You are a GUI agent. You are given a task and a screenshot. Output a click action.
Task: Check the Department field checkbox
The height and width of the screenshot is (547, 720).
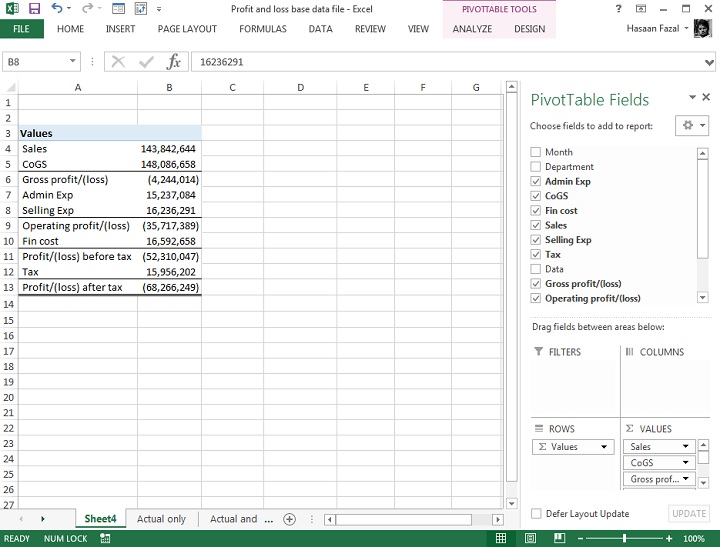tap(535, 167)
